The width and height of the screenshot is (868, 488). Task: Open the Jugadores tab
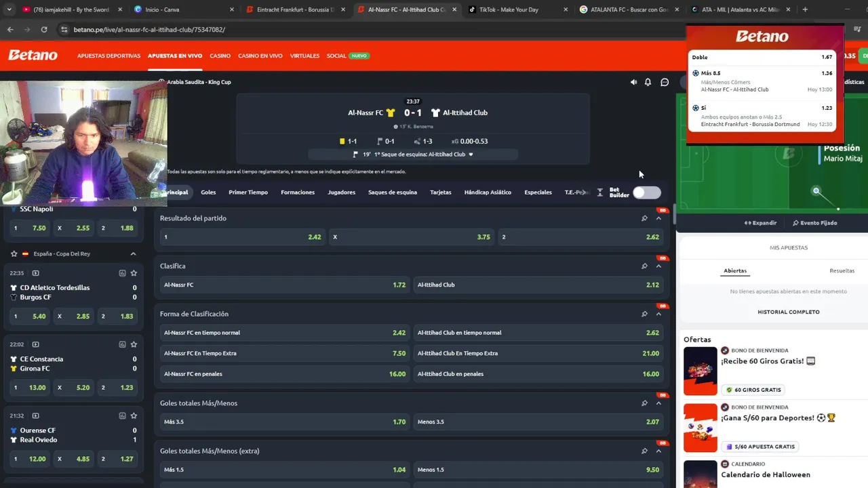pyautogui.click(x=342, y=192)
